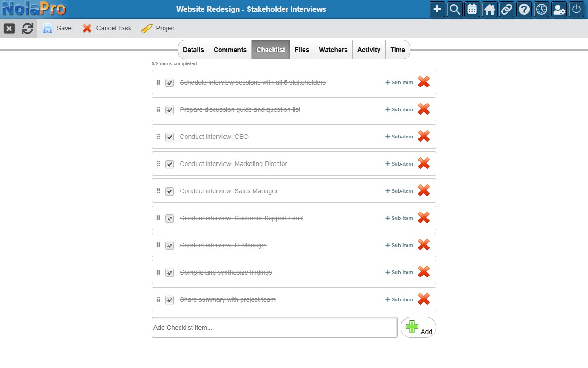
Task: Uncheck 'Conduct interview: Marketing Director' checkbox
Action: click(x=170, y=164)
